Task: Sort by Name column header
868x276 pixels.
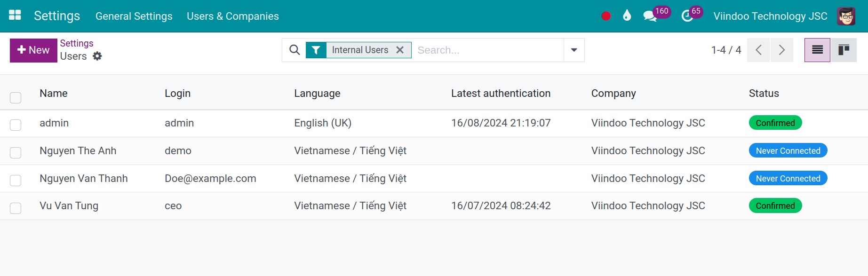Action: pos(54,93)
